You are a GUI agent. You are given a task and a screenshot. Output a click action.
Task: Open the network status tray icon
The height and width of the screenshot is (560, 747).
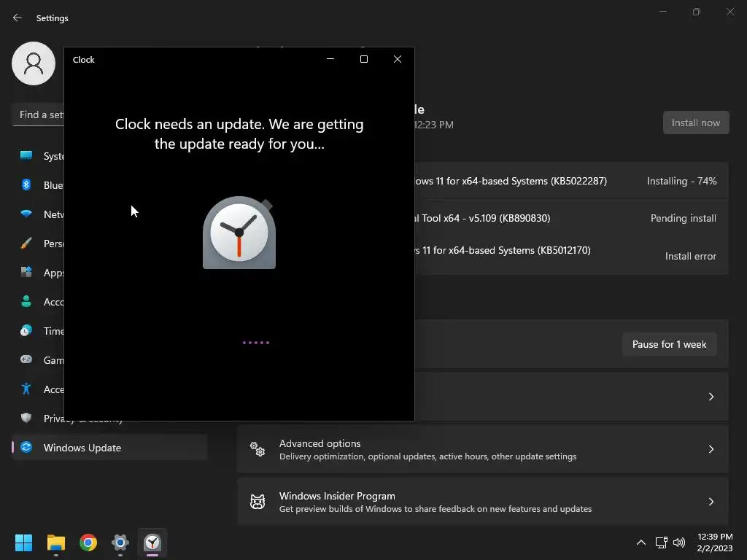click(x=661, y=542)
